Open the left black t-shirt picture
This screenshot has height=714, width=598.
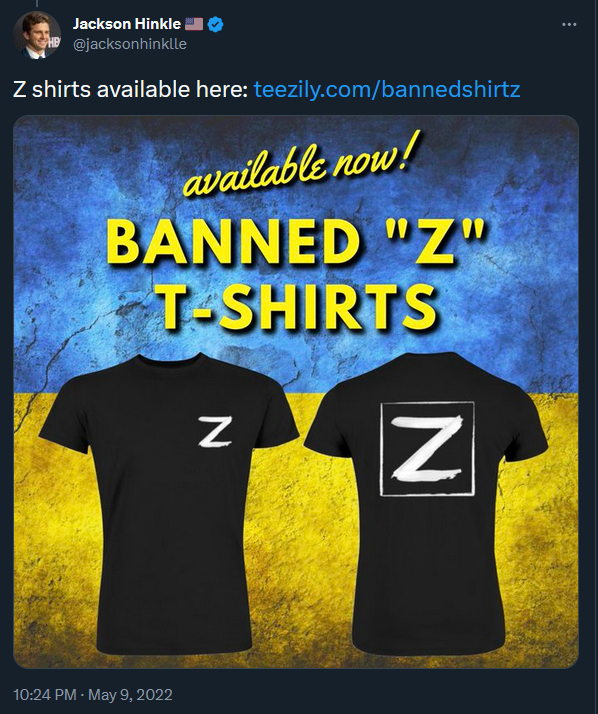[169, 503]
